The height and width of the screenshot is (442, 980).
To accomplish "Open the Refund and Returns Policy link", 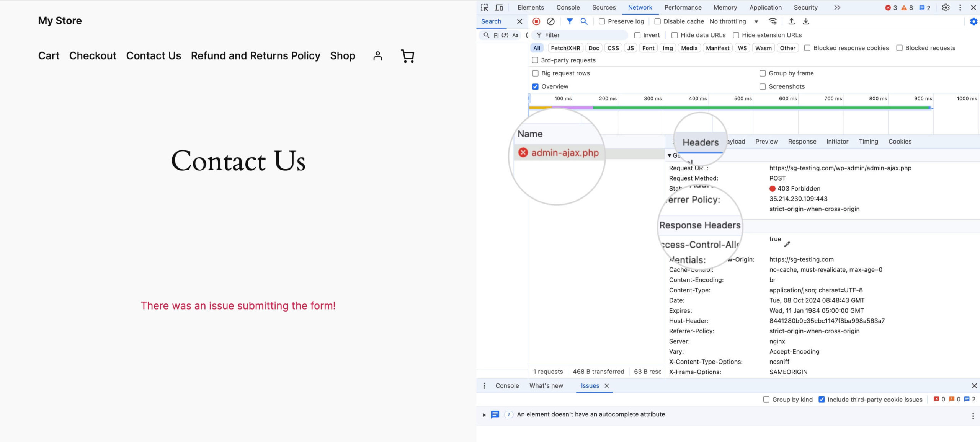I will click(x=255, y=56).
